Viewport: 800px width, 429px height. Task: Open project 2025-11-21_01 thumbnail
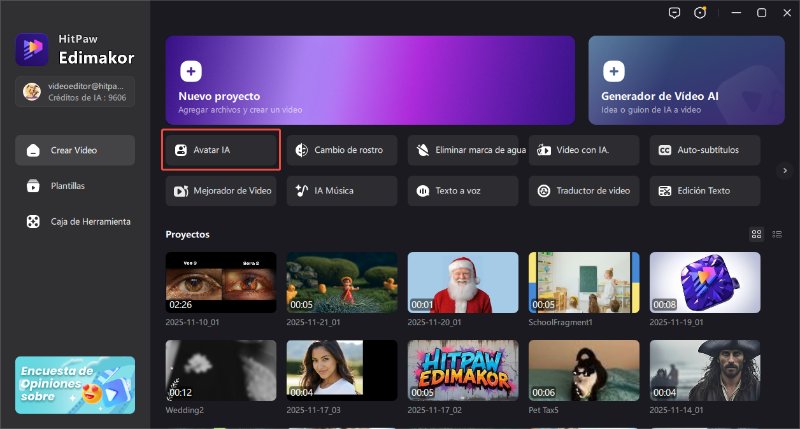coord(342,282)
